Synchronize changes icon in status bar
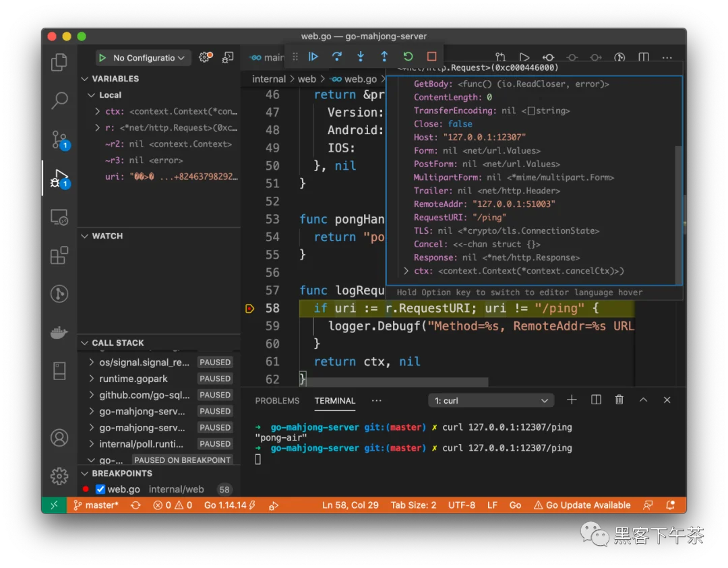The width and height of the screenshot is (728, 568). 135,505
